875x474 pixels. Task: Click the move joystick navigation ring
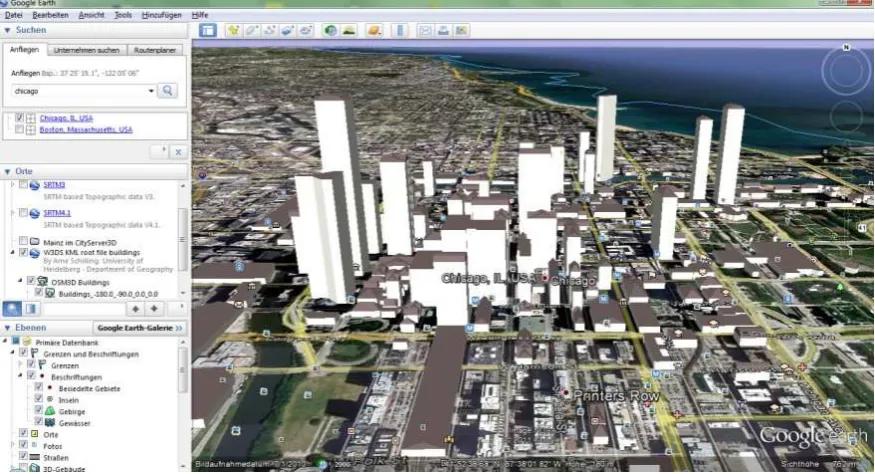(x=846, y=116)
